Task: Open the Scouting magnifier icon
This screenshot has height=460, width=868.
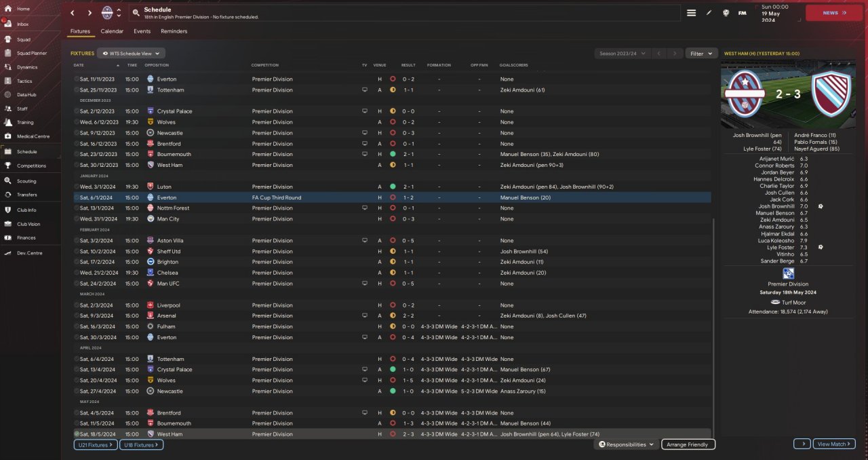Action: 8,181
